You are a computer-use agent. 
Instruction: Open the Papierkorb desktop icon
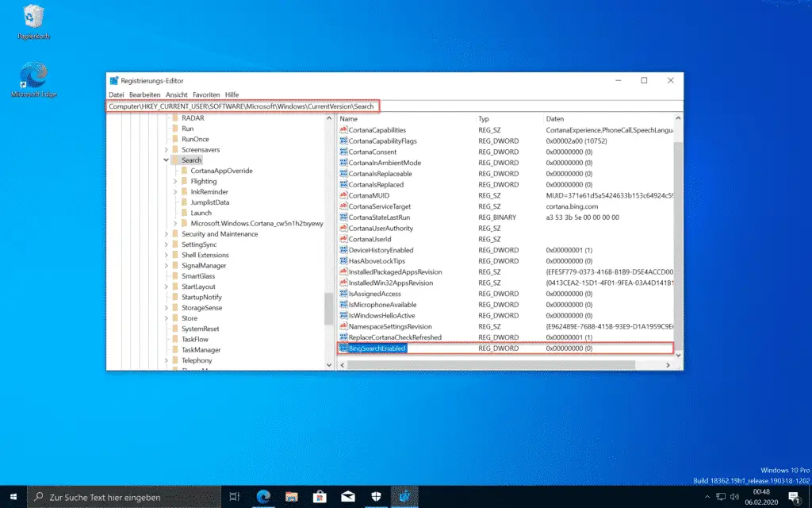click(33, 23)
